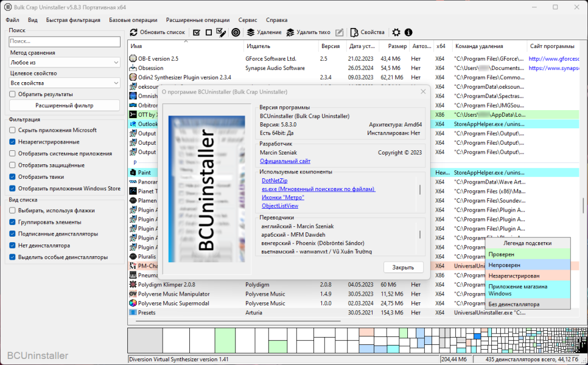Open Базовые операции menu
The width and height of the screenshot is (588, 365).
pos(133,20)
